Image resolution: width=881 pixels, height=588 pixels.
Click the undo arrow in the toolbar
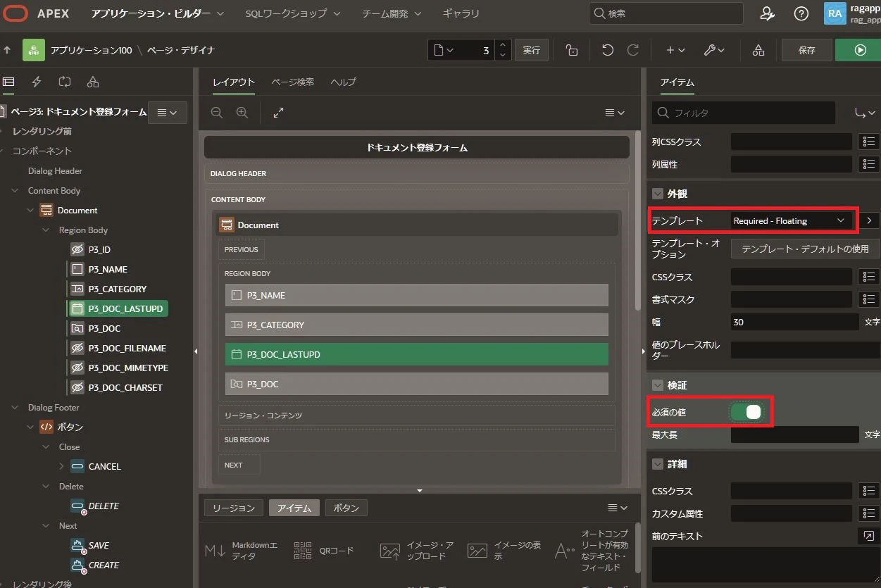tap(608, 50)
